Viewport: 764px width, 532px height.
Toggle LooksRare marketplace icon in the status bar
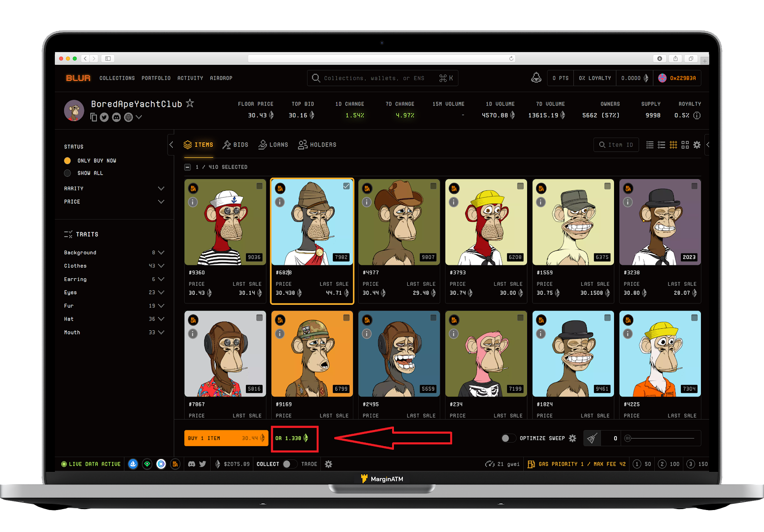tap(147, 464)
